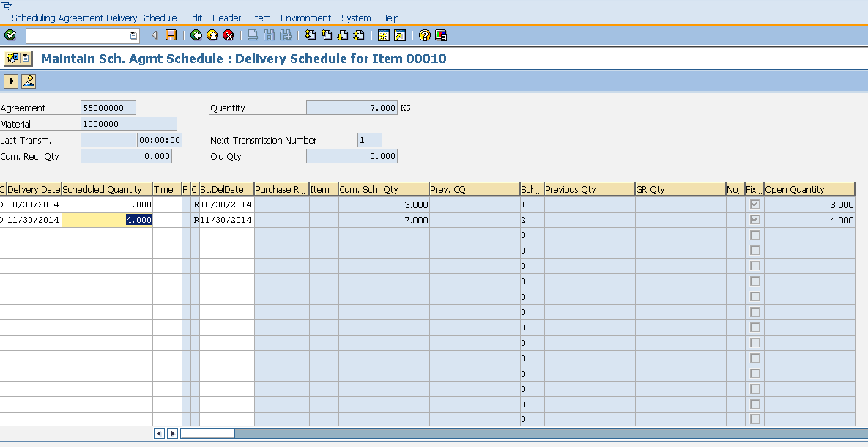
Task: Click the Open Quantity cell 4.000
Action: coord(809,220)
